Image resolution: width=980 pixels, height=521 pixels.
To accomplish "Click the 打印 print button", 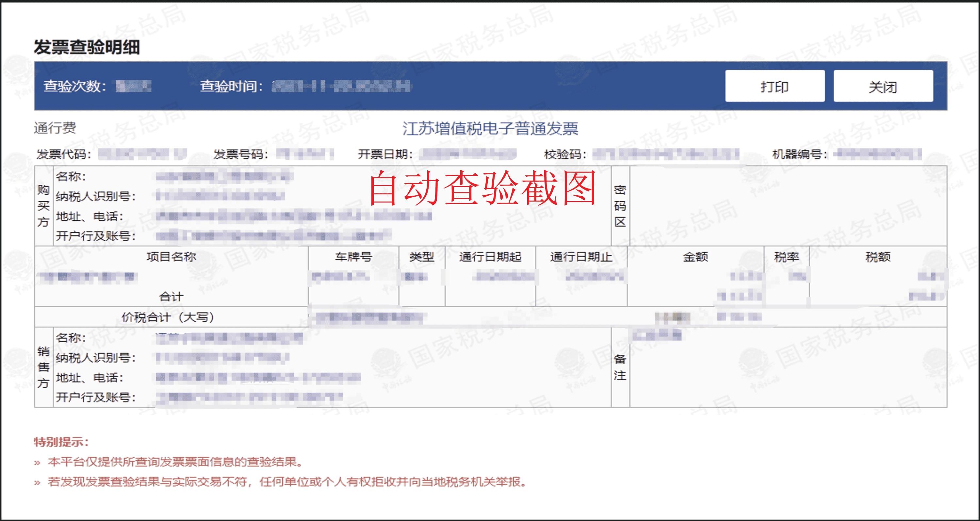I will tap(775, 87).
